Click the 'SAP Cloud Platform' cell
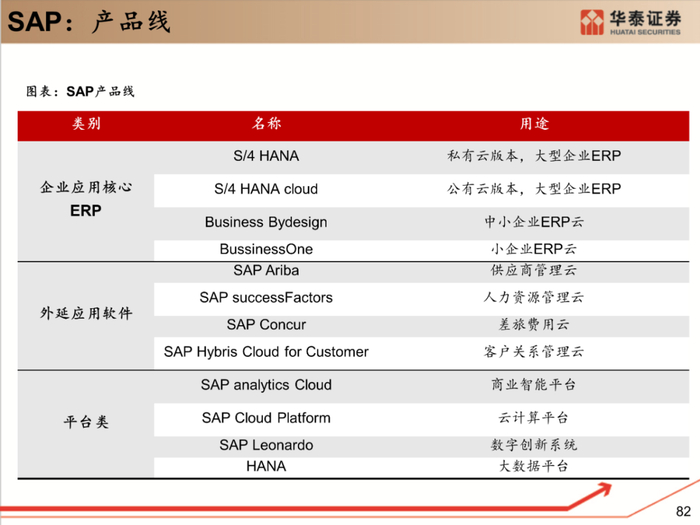The width and height of the screenshot is (700, 525). (266, 418)
